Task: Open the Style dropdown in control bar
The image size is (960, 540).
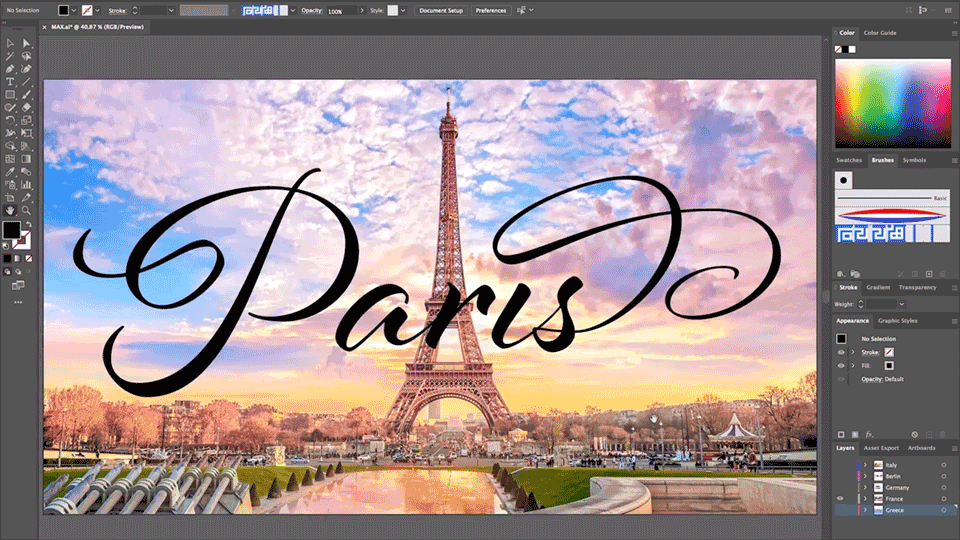Action: [403, 10]
